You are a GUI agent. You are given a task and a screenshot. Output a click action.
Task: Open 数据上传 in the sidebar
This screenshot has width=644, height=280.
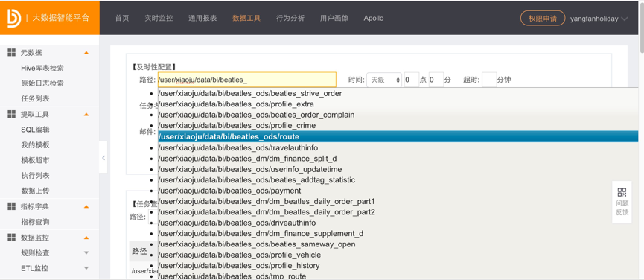[x=35, y=191]
